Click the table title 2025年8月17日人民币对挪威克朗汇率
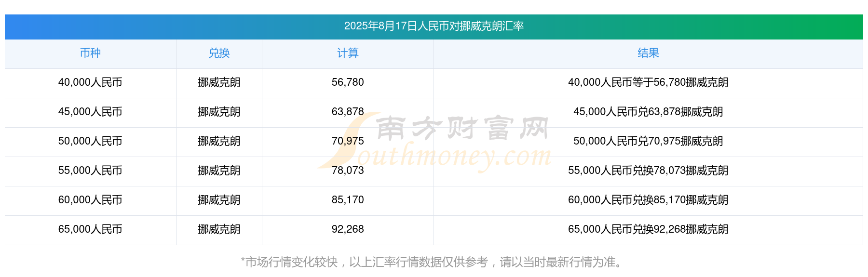 tap(434, 26)
